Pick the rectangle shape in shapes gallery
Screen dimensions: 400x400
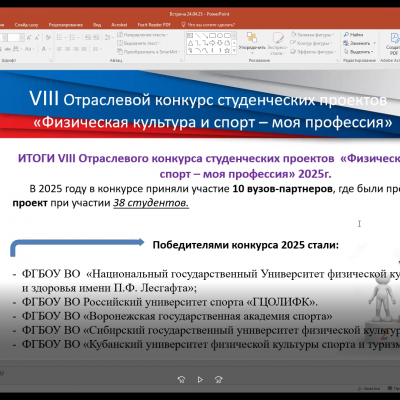(x=212, y=35)
